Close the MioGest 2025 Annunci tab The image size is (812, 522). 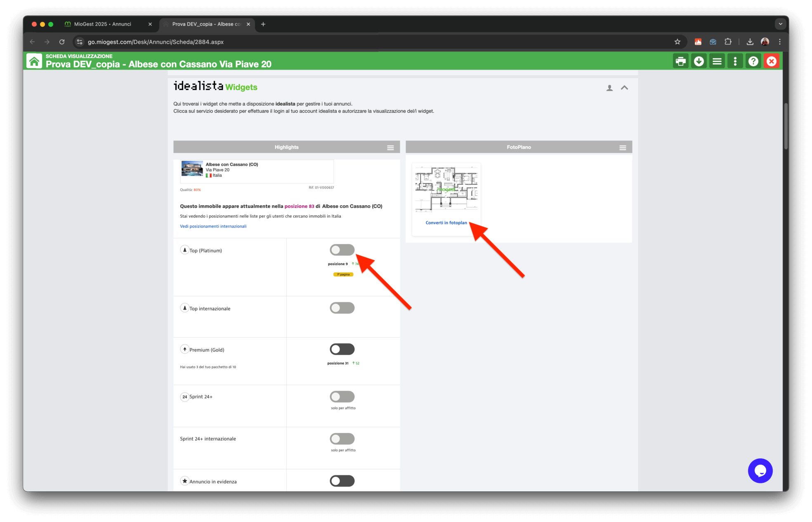tap(150, 24)
